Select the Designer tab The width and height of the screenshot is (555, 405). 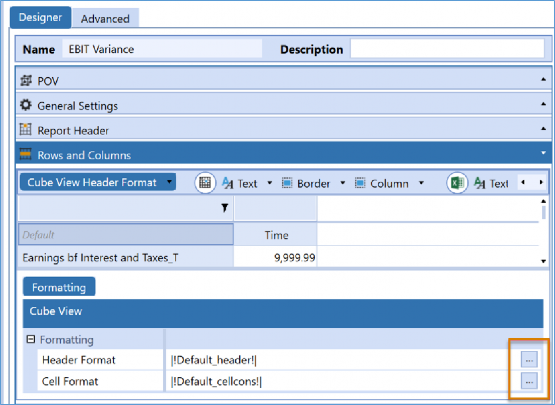pyautogui.click(x=40, y=17)
